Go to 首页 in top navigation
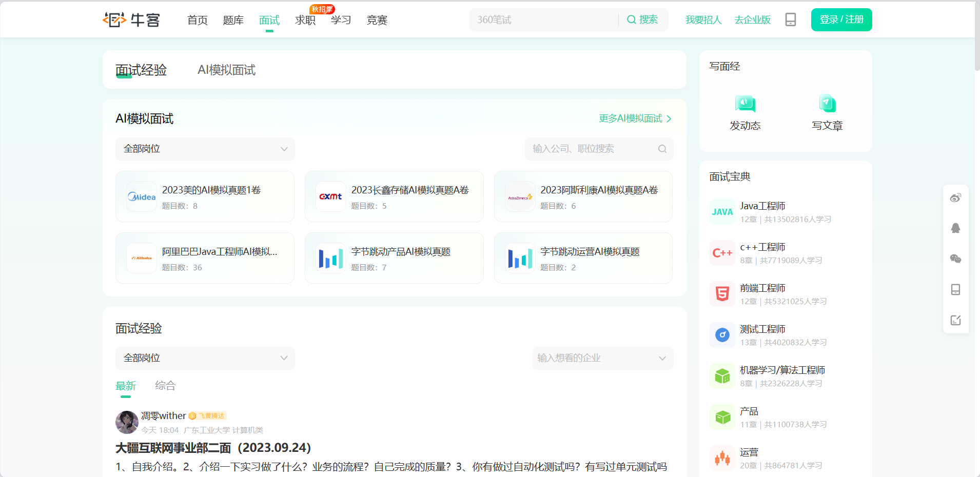This screenshot has width=980, height=477. (198, 20)
